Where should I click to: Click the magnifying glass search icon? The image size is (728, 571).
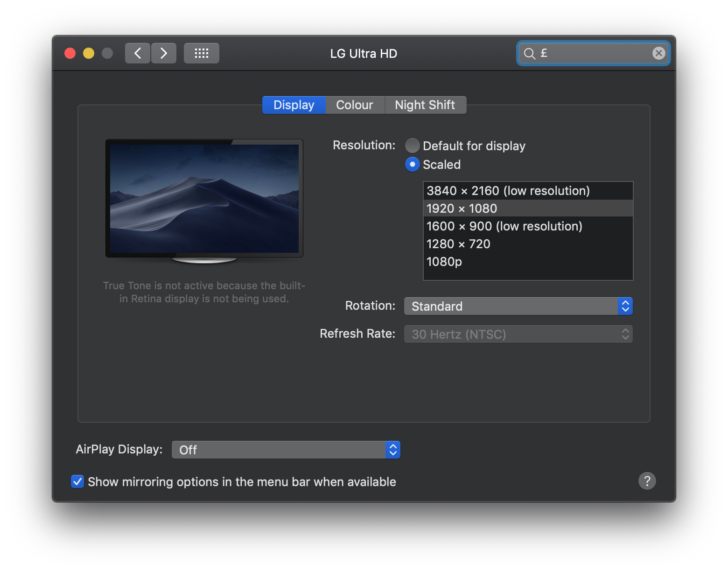click(529, 54)
